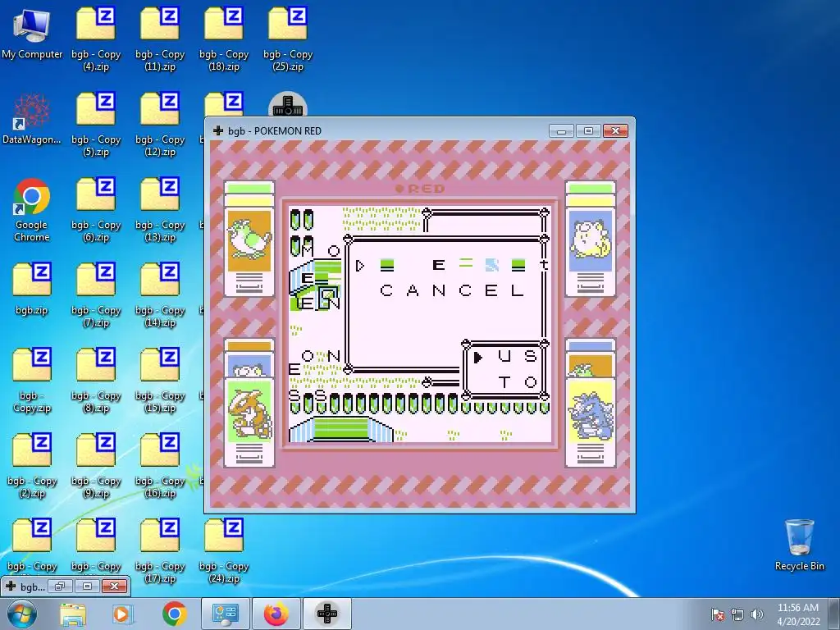The image size is (840, 630).
Task: Choose CANCEL in the game item menu
Action: 452,290
